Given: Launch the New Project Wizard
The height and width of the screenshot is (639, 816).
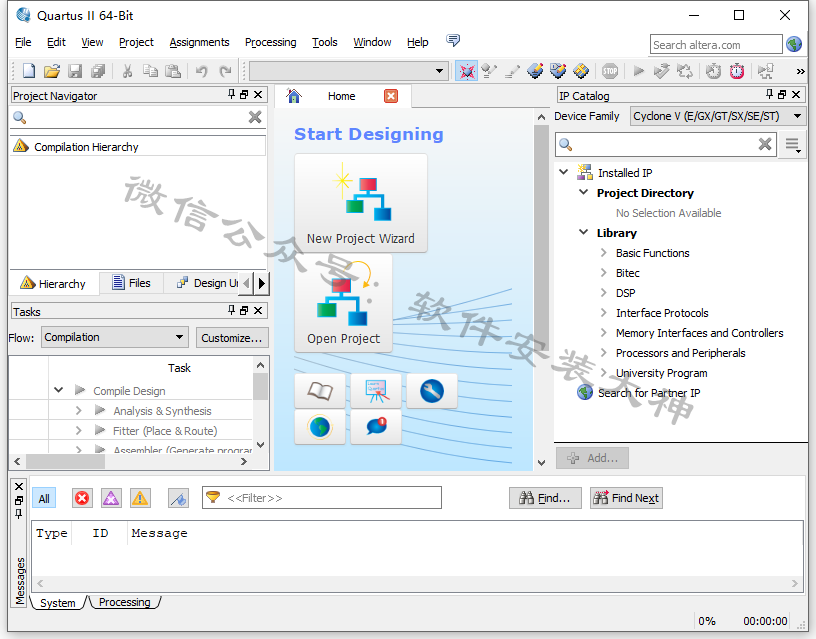Looking at the screenshot, I should click(361, 203).
